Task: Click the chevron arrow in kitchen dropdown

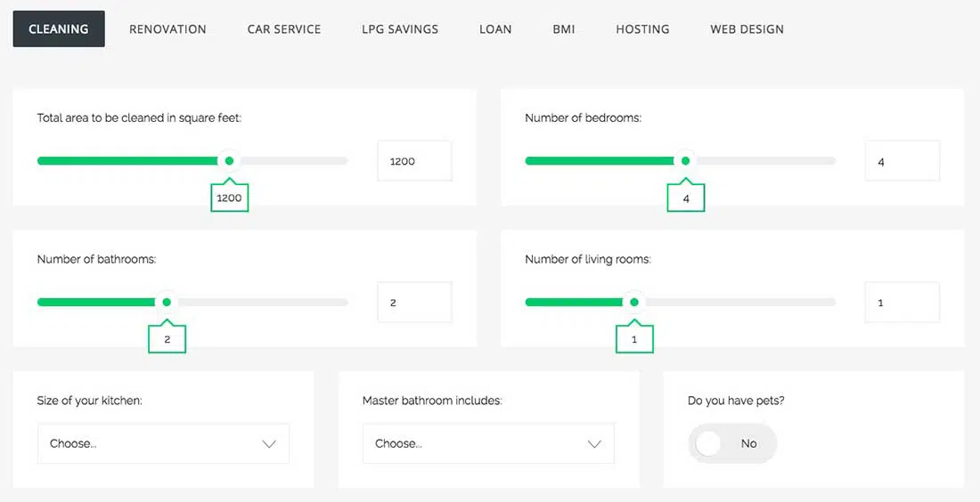Action: (269, 444)
